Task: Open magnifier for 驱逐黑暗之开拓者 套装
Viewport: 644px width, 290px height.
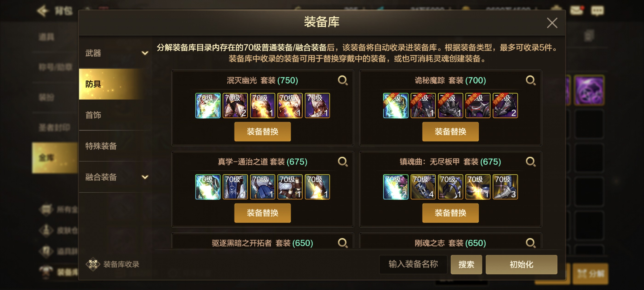Action: (343, 243)
